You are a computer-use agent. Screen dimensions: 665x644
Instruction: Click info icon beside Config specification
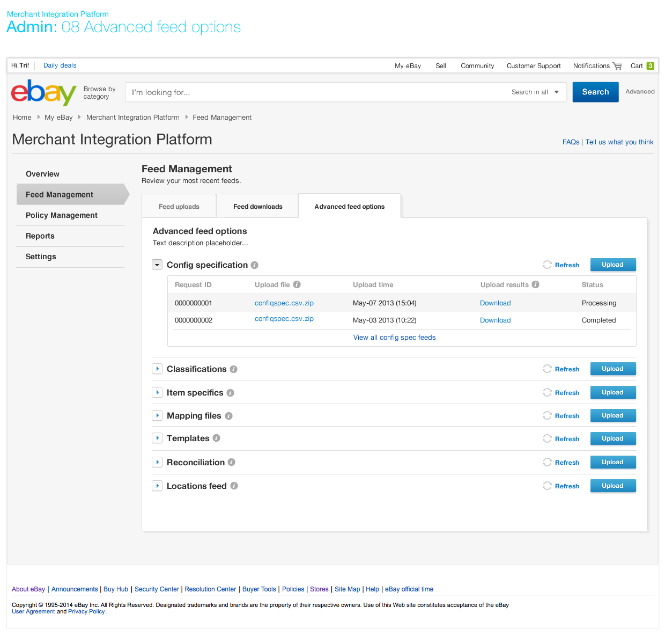tap(255, 265)
